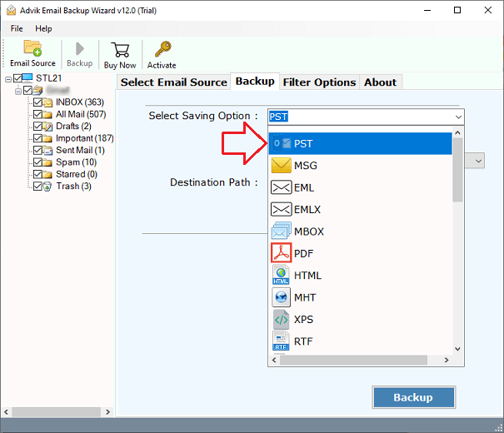Switch to the Filter Options tab

tap(319, 82)
